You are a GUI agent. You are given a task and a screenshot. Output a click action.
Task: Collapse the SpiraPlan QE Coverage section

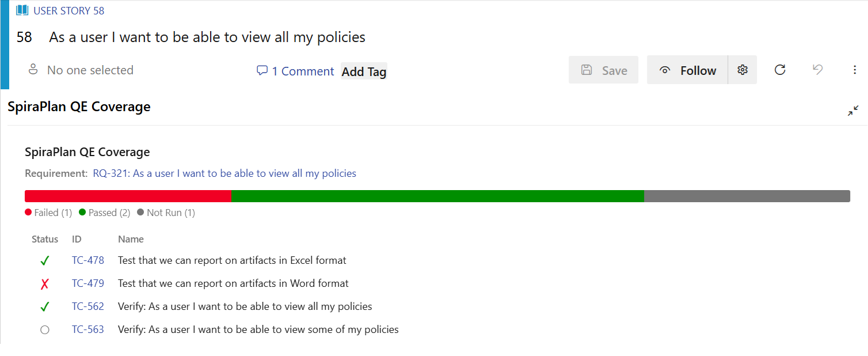tap(853, 111)
